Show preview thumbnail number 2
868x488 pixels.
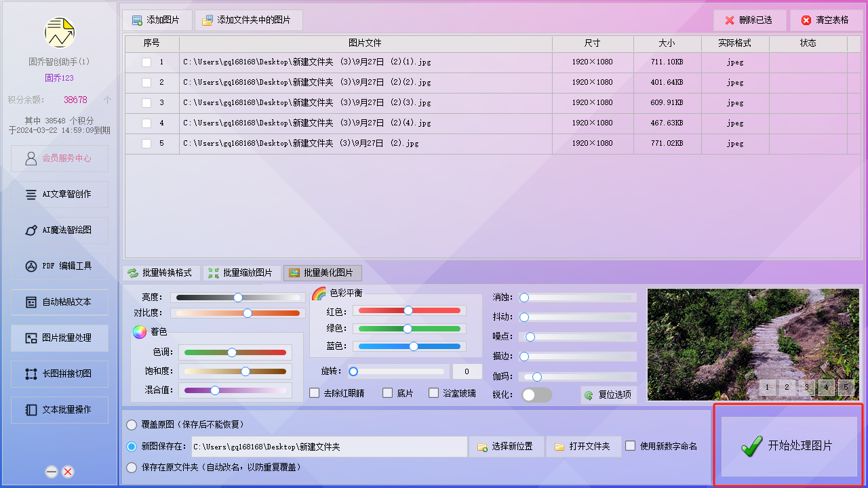click(x=787, y=388)
